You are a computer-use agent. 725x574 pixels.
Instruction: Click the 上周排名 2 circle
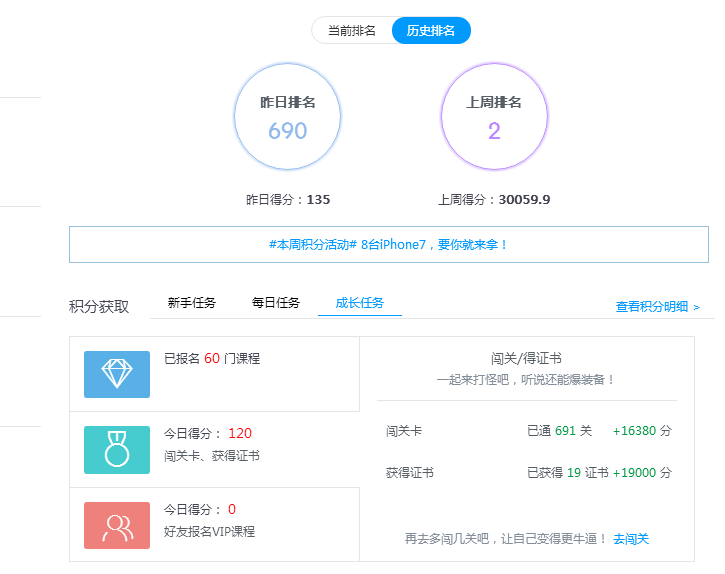coord(494,117)
